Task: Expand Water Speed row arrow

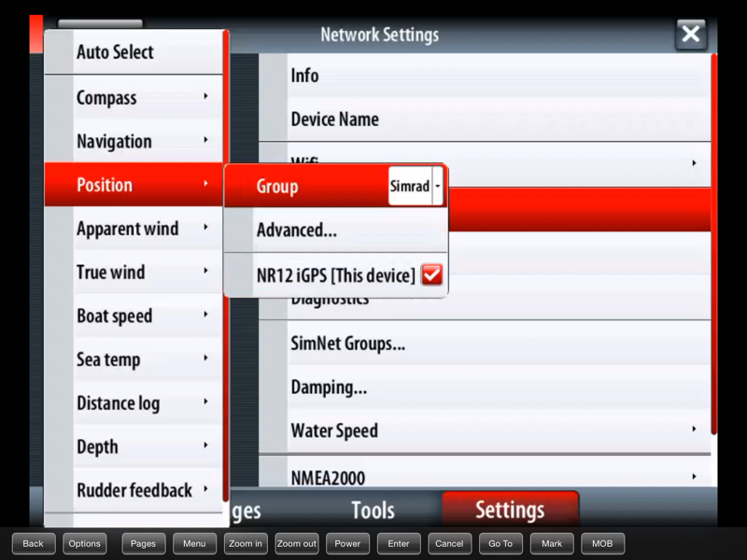Action: tap(694, 429)
